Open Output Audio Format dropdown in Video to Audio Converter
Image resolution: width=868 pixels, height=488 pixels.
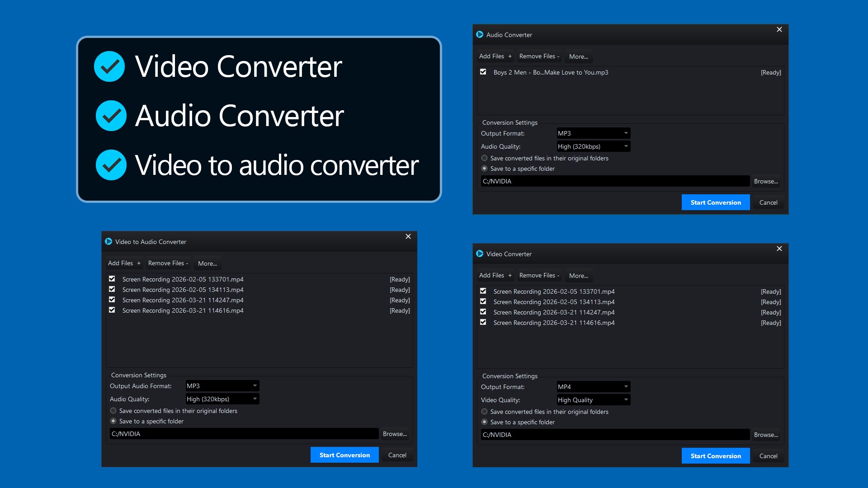point(222,386)
